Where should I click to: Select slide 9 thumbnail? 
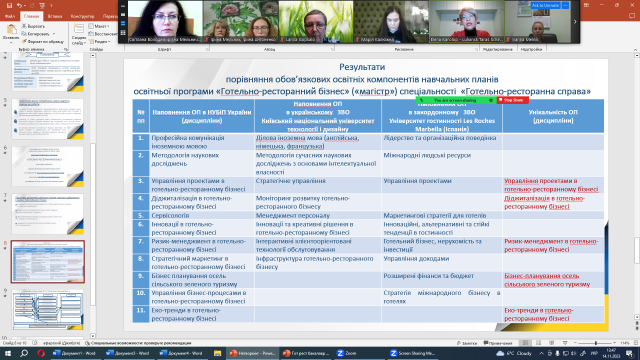pos(48,310)
